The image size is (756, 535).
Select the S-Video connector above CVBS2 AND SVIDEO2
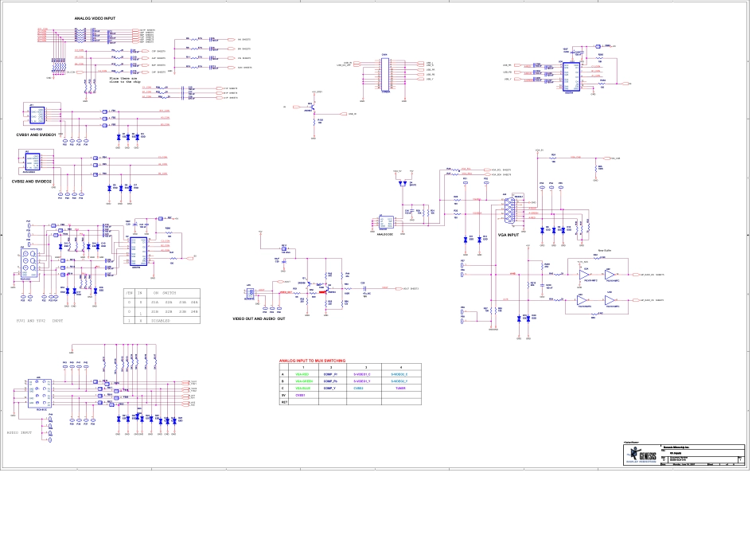(x=32, y=162)
